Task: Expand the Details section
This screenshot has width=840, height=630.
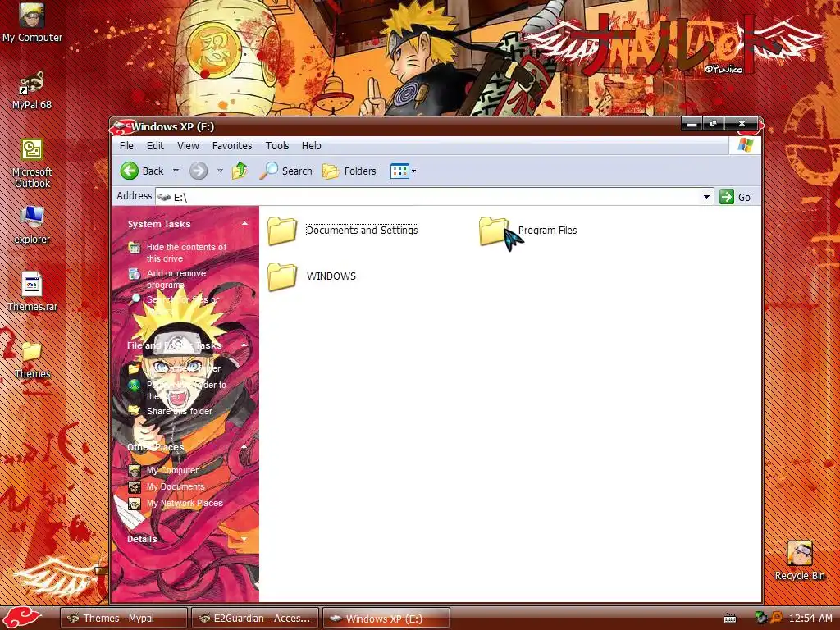Action: click(x=244, y=539)
